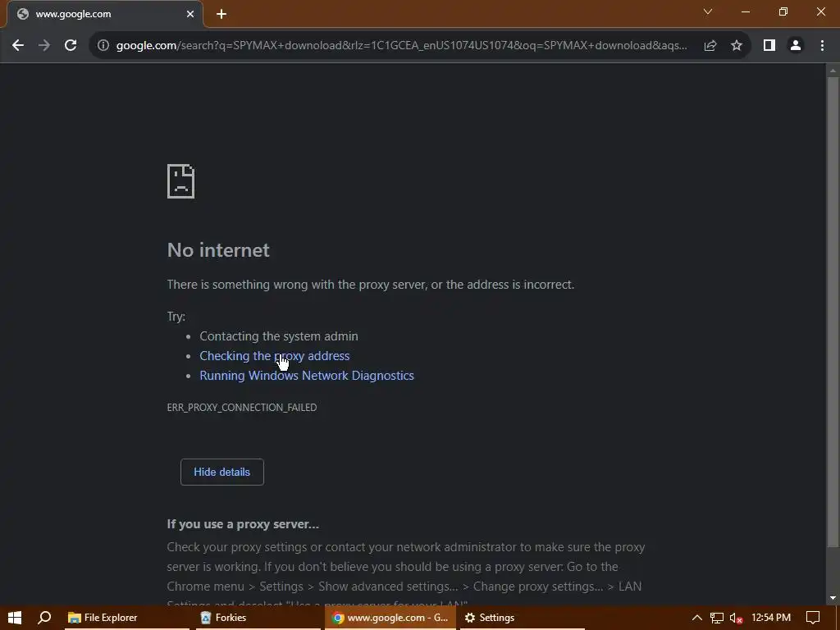The width and height of the screenshot is (840, 630).
Task: Open the network status tray icon
Action: [717, 618]
